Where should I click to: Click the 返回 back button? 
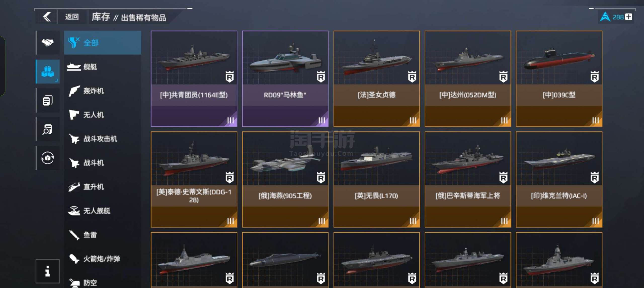[72, 17]
